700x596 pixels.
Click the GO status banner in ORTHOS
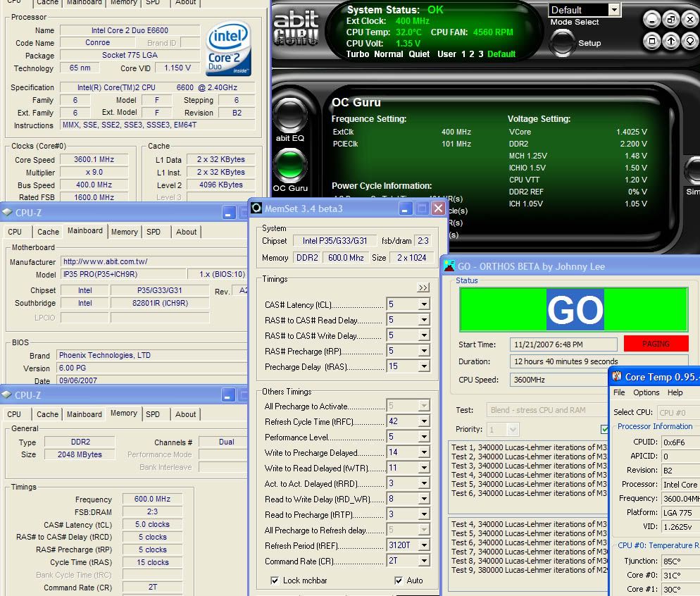(x=574, y=309)
